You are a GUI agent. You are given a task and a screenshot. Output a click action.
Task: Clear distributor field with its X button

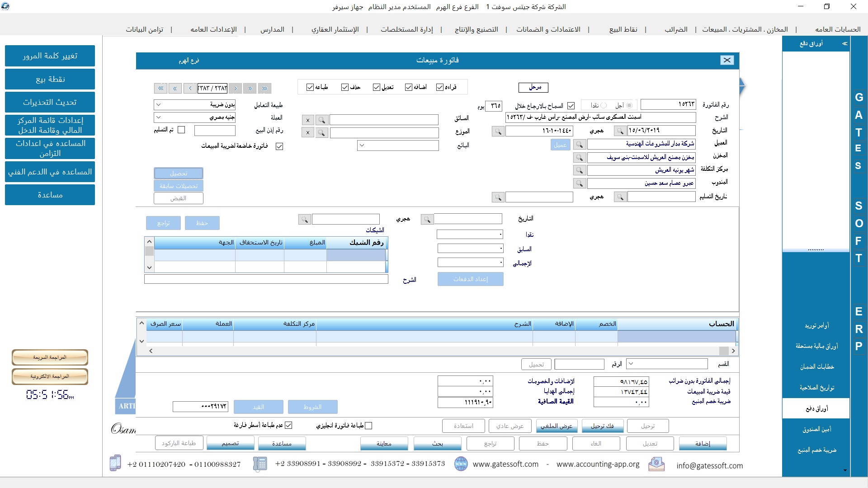[308, 133]
